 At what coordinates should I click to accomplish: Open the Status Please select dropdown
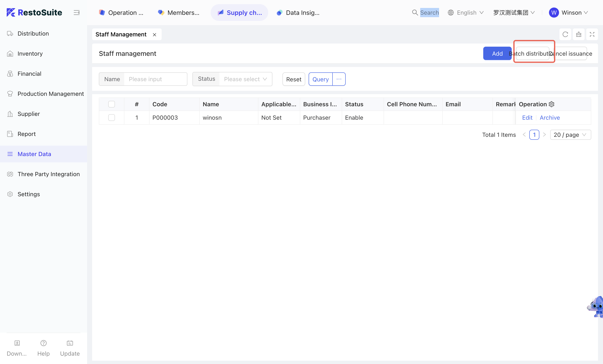coord(245,79)
